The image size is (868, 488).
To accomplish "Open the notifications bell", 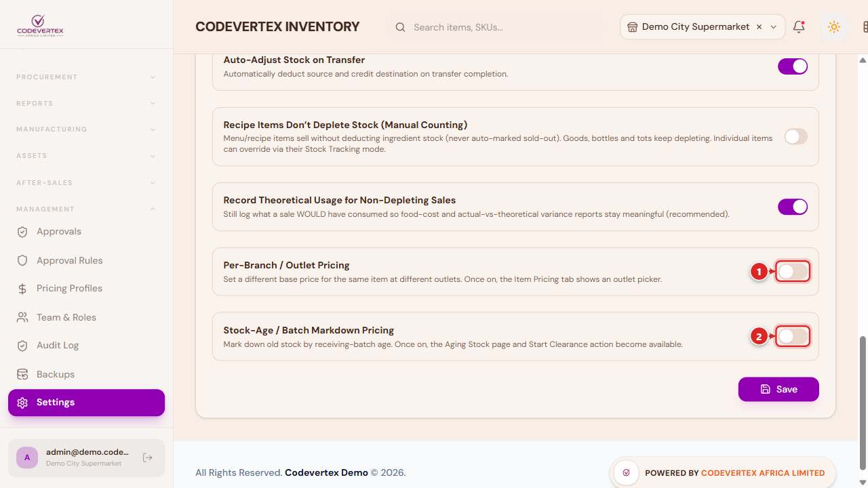I will [x=799, y=27].
